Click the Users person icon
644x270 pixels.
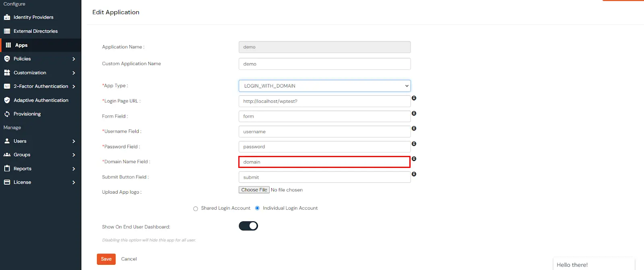7,141
